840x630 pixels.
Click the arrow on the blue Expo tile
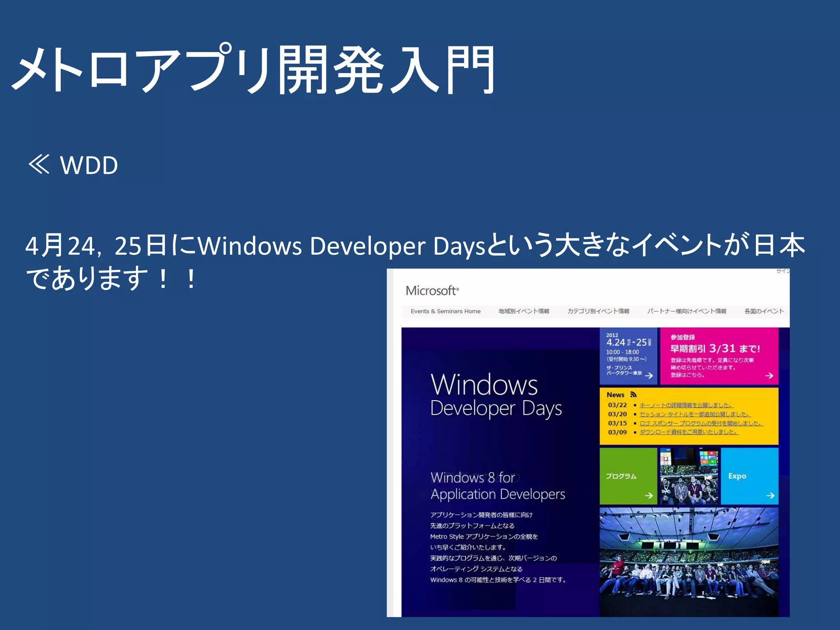[770, 495]
